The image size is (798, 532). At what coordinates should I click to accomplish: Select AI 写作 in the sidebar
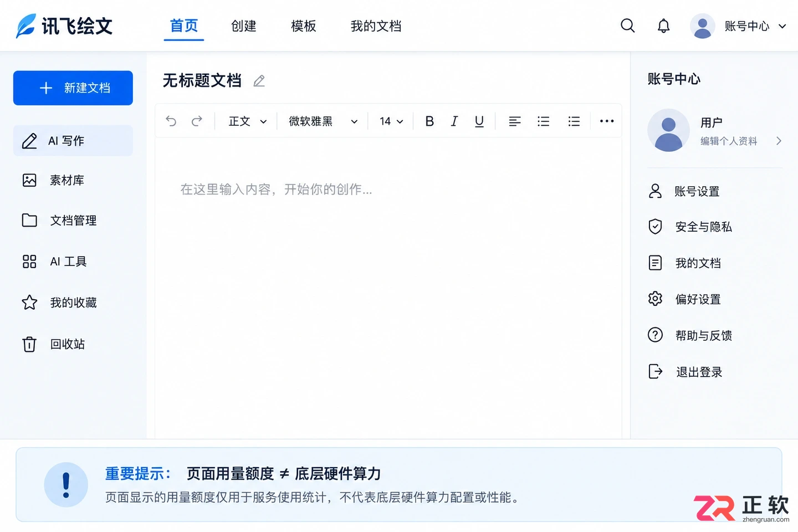tap(73, 141)
